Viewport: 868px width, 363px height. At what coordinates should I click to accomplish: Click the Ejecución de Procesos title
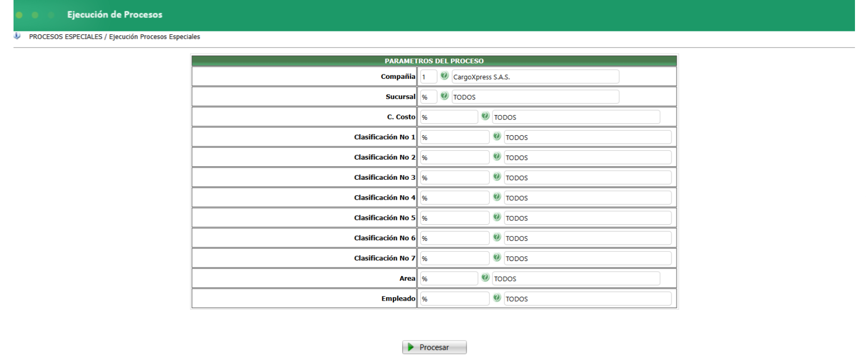[x=114, y=15]
